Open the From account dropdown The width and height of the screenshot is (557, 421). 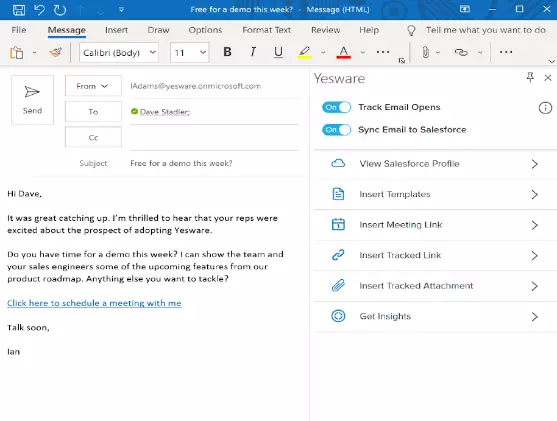pos(93,86)
